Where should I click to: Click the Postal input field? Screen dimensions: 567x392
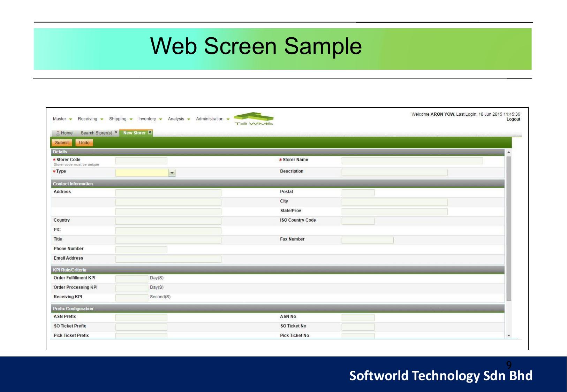click(x=358, y=193)
